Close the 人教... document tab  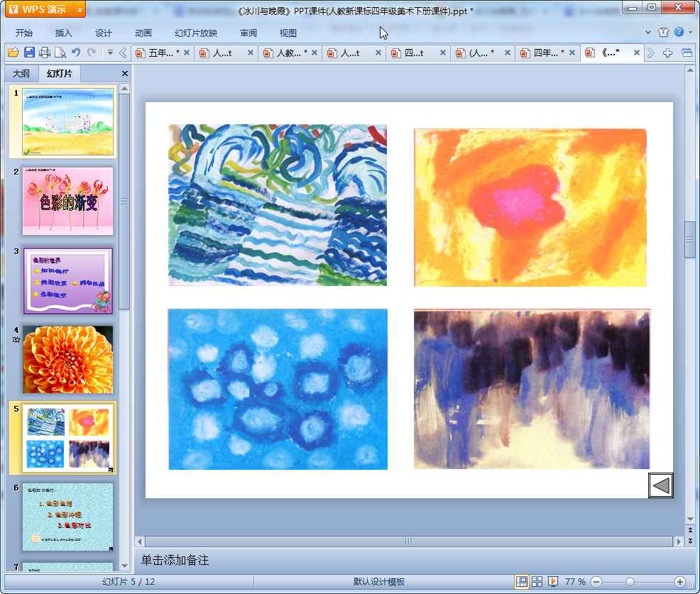315,53
